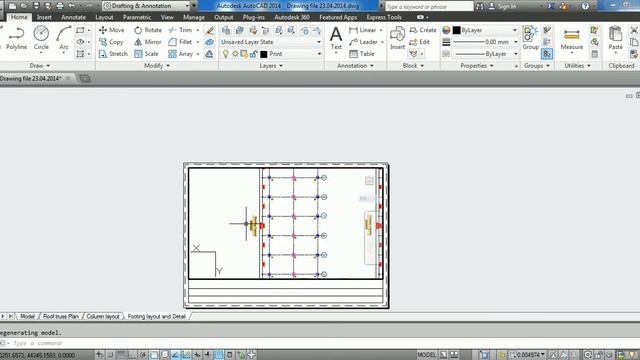Select the Circle drawing tool
640x360 pixels.
pyautogui.click(x=41, y=38)
